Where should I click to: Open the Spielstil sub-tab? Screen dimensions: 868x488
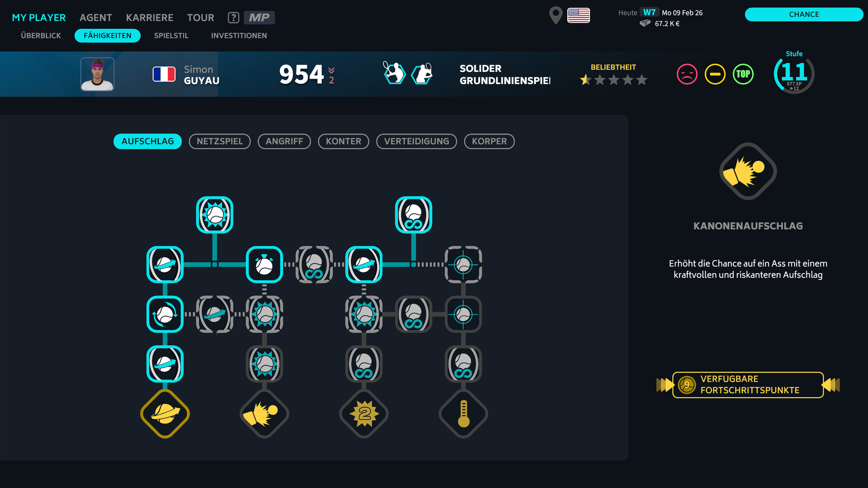click(171, 36)
